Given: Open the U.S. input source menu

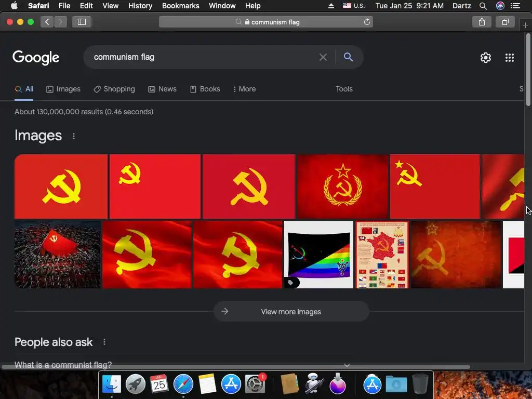Looking at the screenshot, I should (353, 6).
